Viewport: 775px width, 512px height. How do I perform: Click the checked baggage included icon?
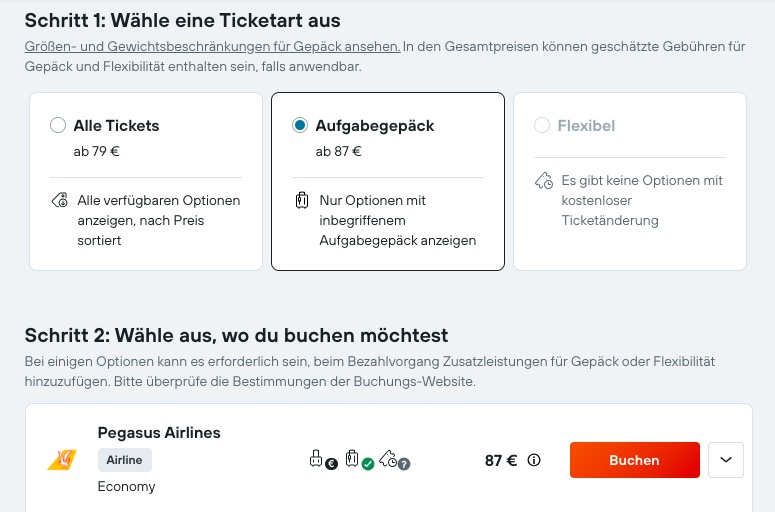(x=359, y=460)
